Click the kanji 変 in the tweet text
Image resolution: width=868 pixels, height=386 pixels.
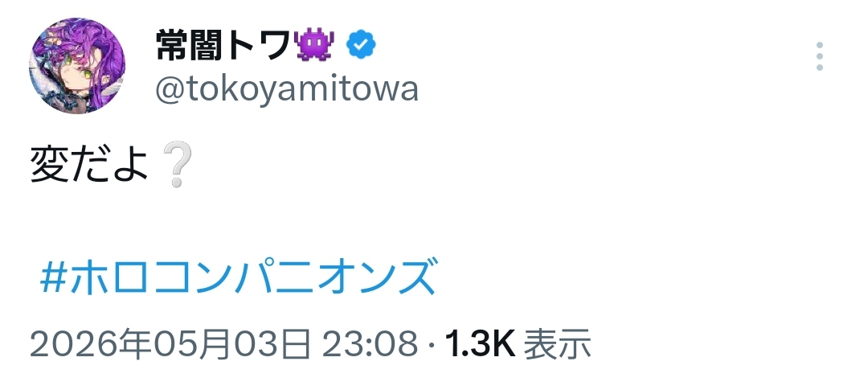(x=49, y=165)
